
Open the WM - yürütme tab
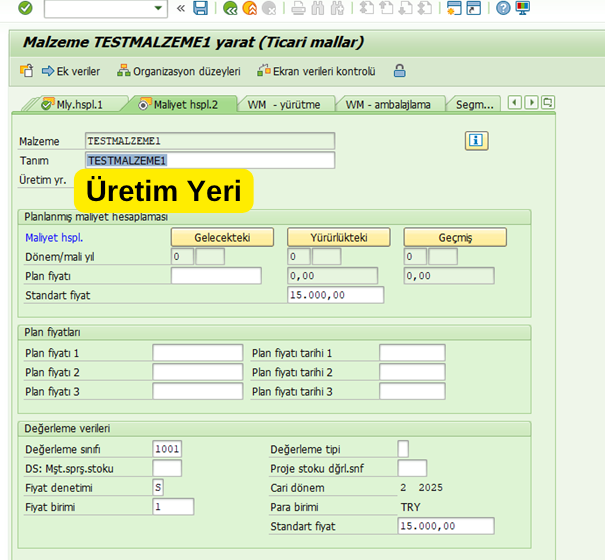tap(283, 104)
